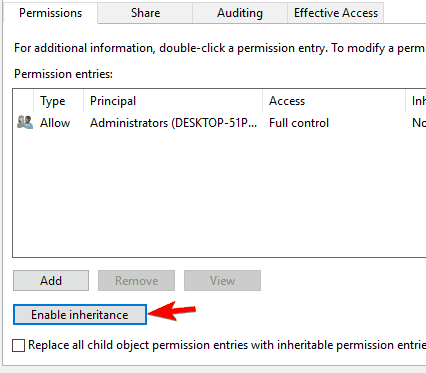Switch to the Share tab

pos(145,13)
